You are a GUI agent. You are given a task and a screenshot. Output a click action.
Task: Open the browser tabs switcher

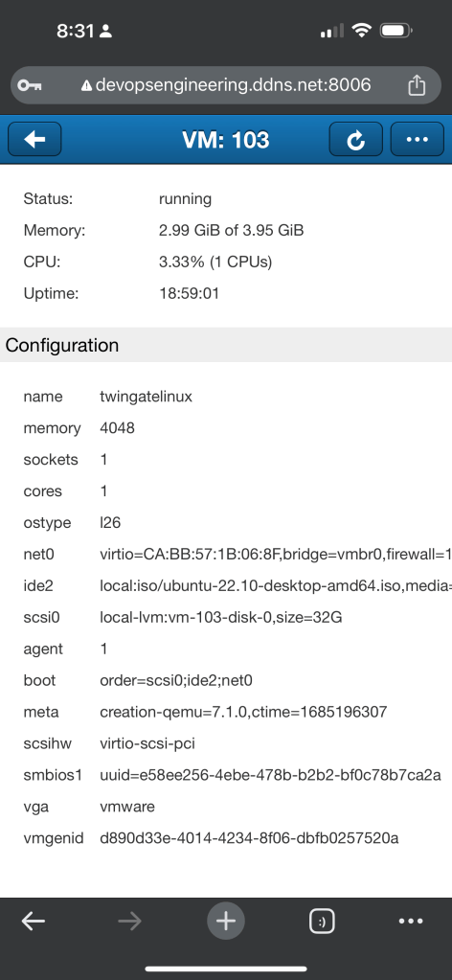(322, 921)
